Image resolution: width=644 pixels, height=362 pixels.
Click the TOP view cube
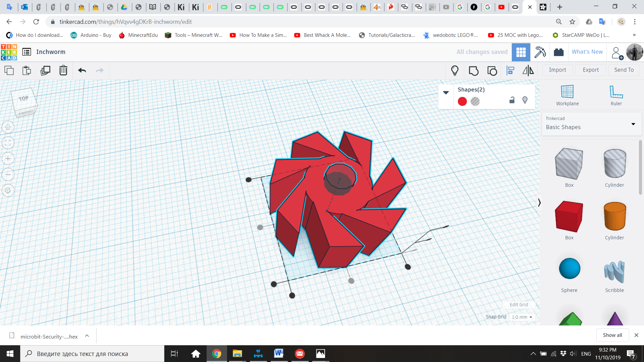[x=23, y=99]
